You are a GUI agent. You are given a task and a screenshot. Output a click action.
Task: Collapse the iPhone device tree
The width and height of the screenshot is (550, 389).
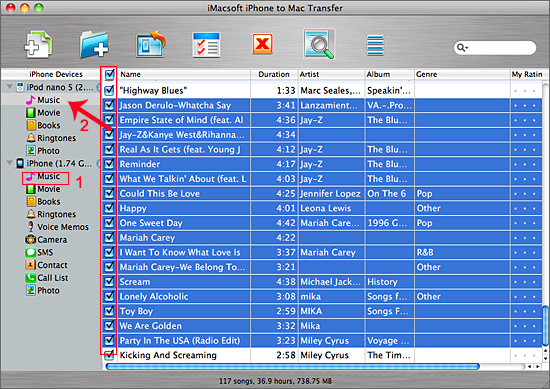(10, 163)
